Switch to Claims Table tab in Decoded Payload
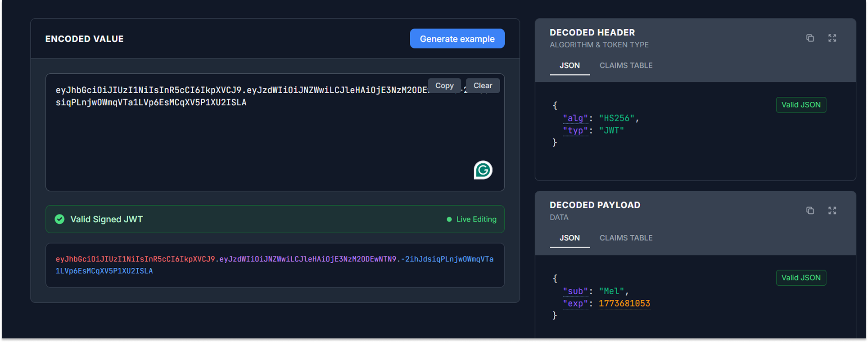The width and height of the screenshot is (868, 342). point(626,238)
